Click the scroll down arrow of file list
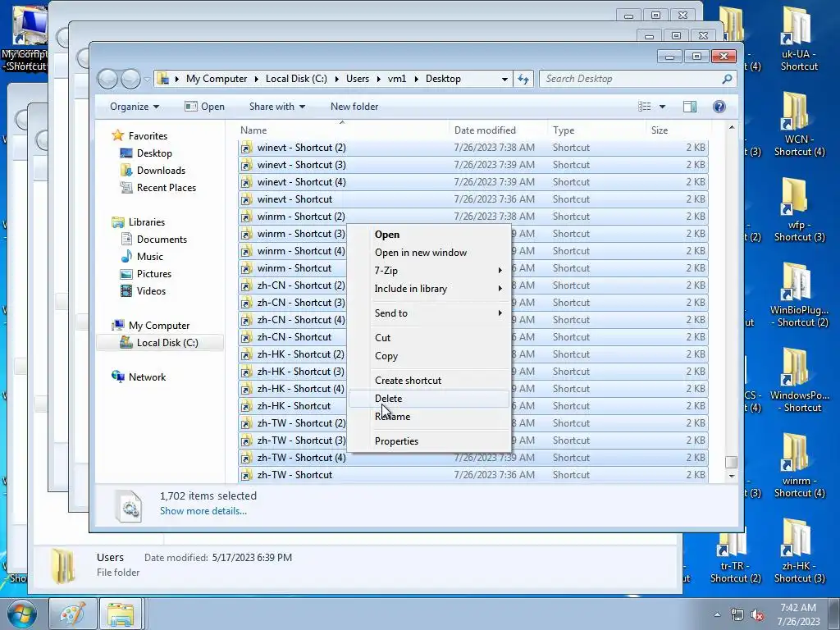This screenshot has height=630, width=840. [732, 476]
